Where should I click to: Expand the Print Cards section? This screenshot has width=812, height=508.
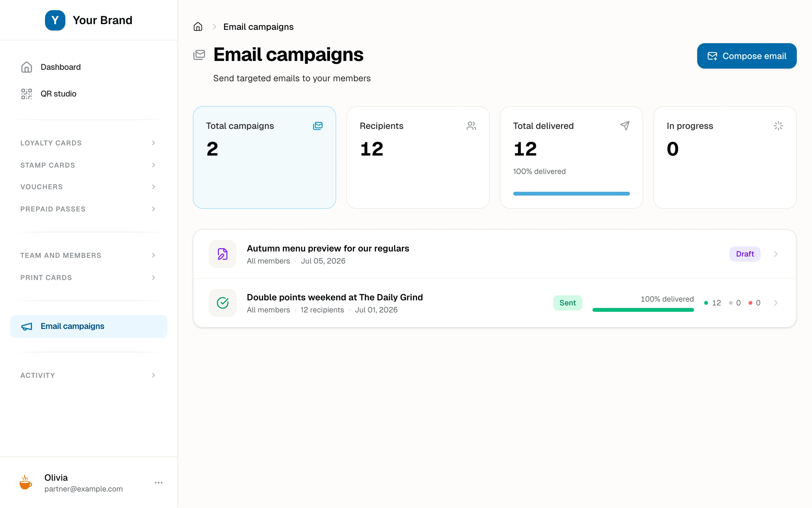[x=88, y=277]
